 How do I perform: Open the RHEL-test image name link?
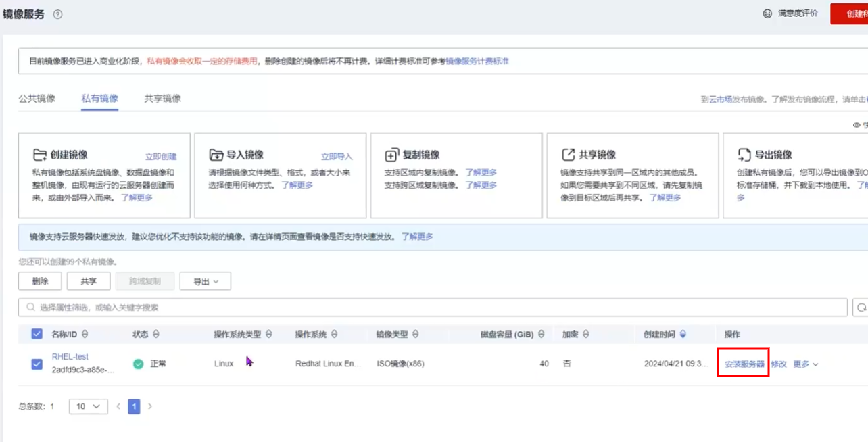pyautogui.click(x=70, y=357)
